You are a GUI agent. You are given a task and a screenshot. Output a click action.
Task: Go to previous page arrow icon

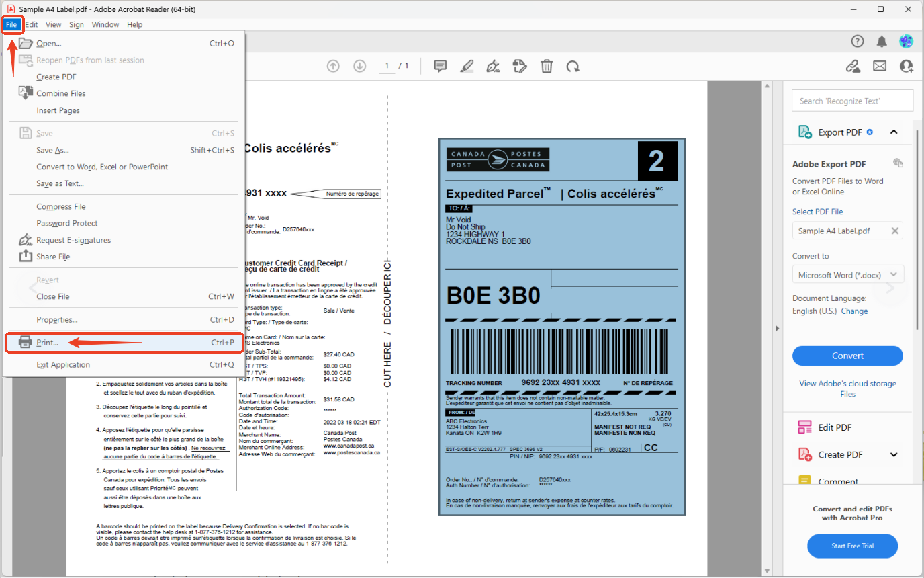pos(333,66)
